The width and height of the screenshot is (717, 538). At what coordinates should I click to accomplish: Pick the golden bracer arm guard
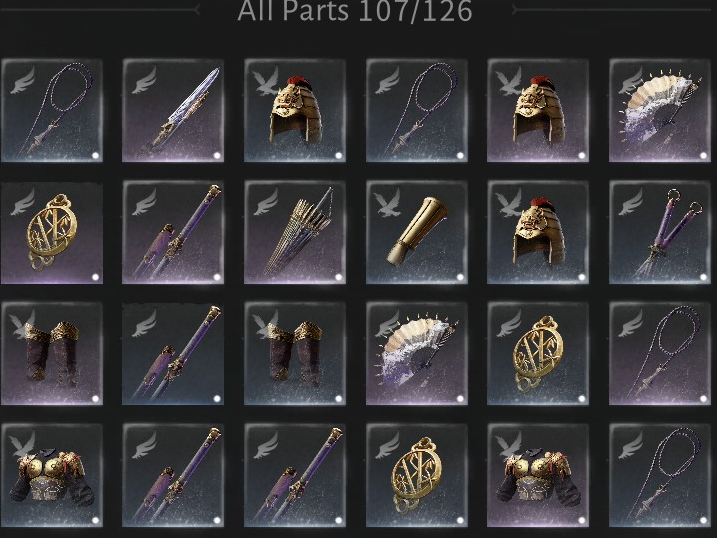click(417, 232)
